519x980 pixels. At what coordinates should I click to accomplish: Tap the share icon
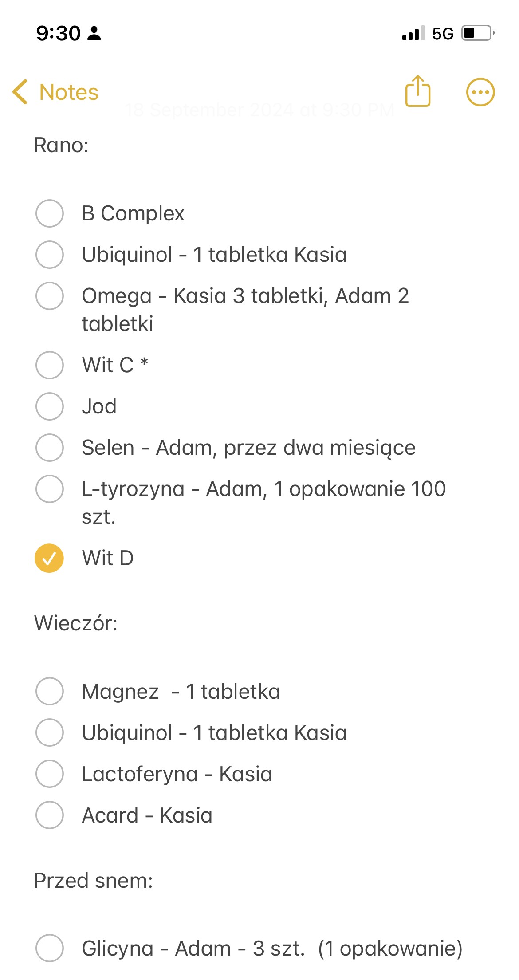click(417, 91)
